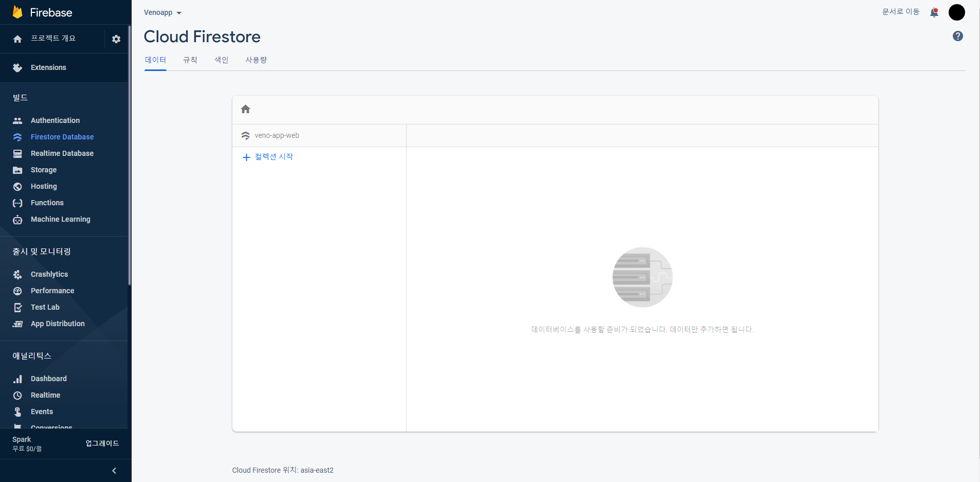Click the Events touch icon
The height and width of the screenshot is (482, 980).
pos(17,412)
